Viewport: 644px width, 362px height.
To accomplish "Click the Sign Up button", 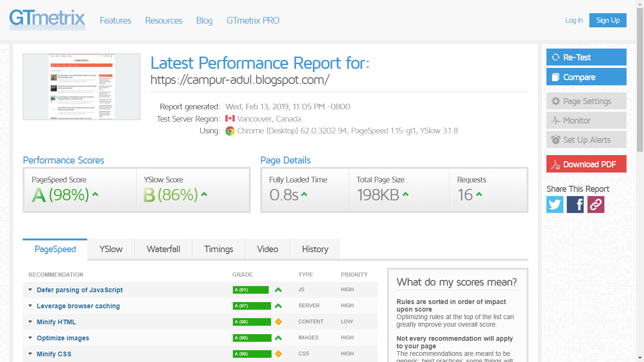I will pos(608,20).
